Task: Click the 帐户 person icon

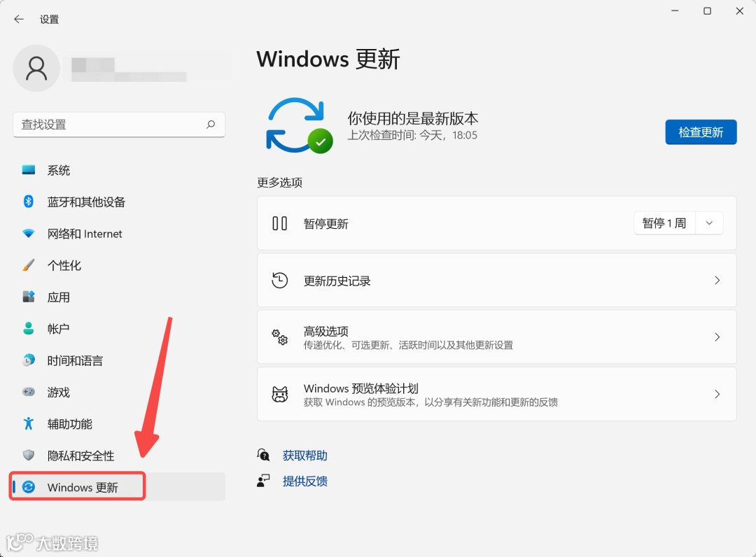Action: (29, 328)
